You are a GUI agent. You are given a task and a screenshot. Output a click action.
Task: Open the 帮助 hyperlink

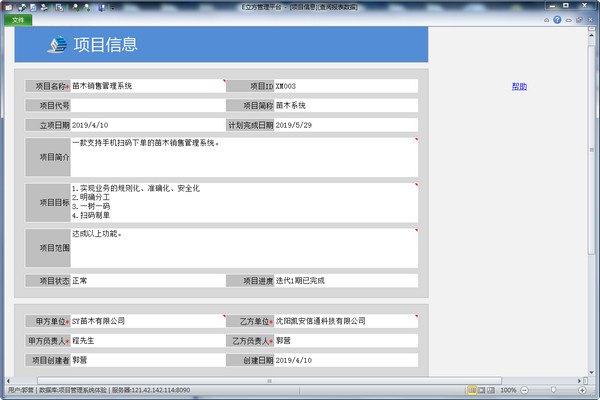coord(519,87)
